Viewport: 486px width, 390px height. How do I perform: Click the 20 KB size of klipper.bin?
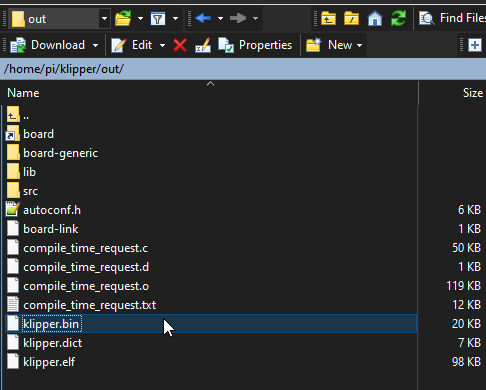(466, 324)
